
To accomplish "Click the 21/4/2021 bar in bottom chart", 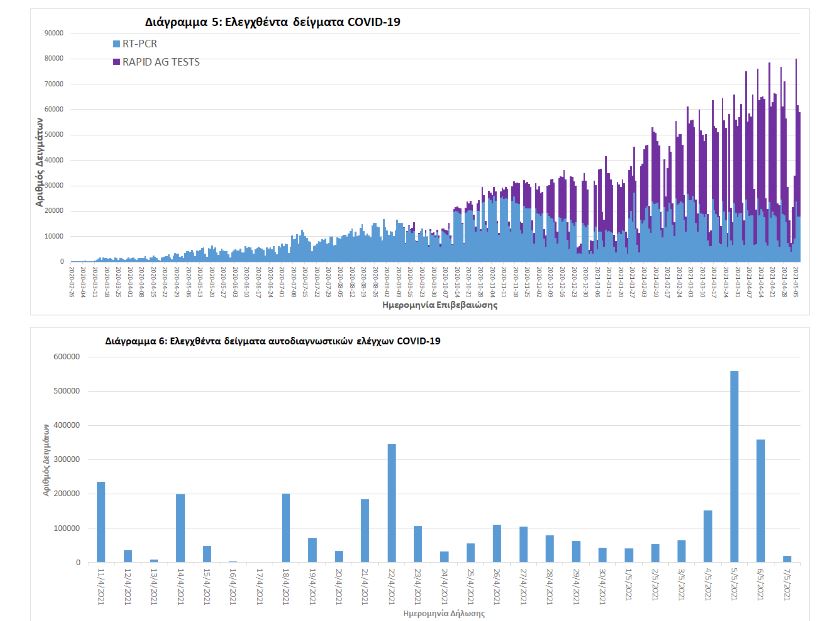I will point(365,530).
